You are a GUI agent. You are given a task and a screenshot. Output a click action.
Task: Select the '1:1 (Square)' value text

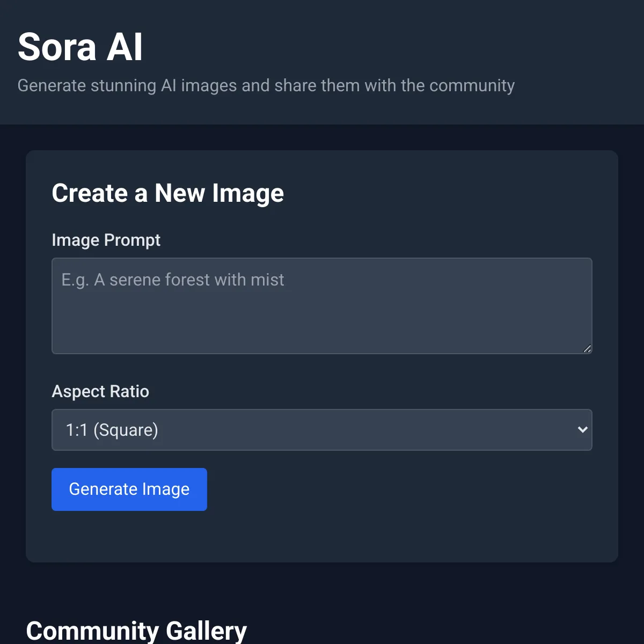112,430
